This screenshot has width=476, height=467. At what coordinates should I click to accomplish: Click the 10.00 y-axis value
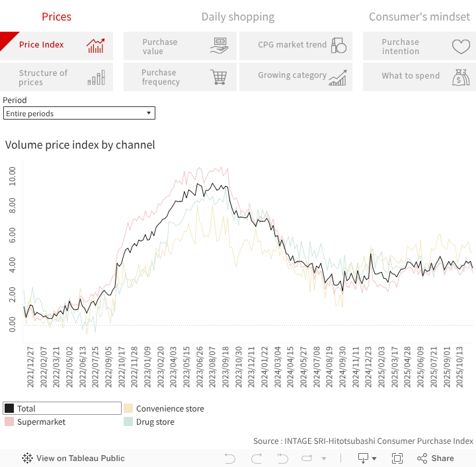point(12,176)
